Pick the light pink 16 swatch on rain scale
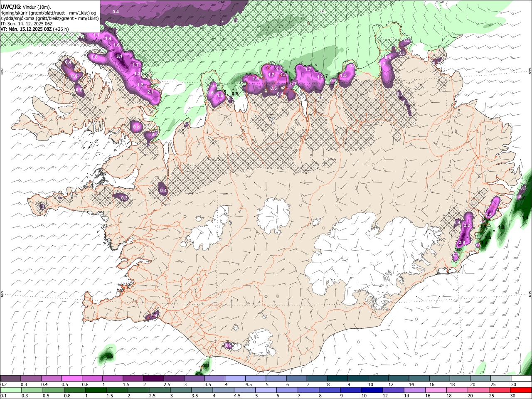The image size is (532, 399). point(436,390)
